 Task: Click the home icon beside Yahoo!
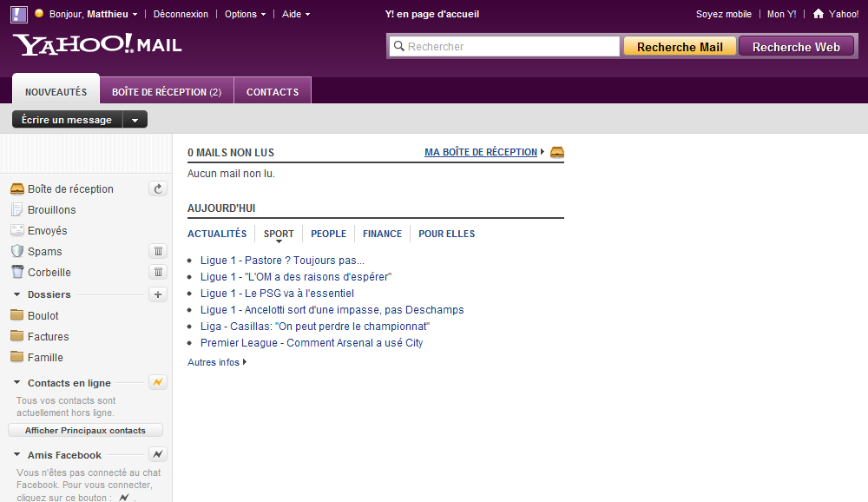pos(819,14)
